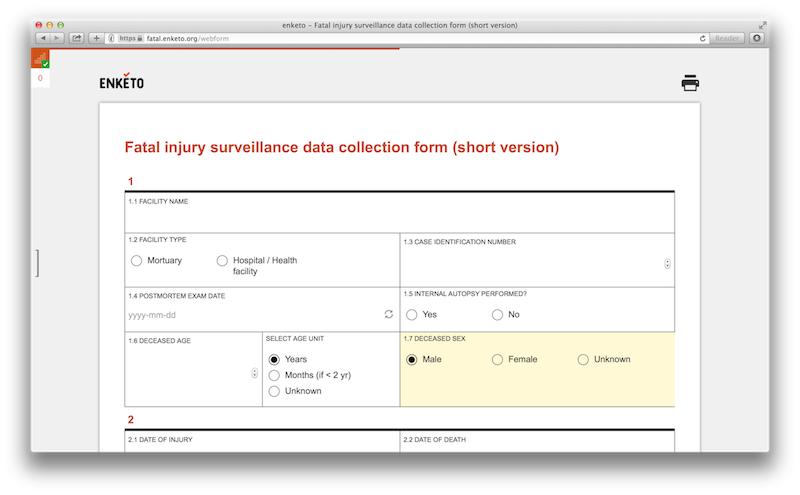Reload the page using the refresh icon
The image size is (800, 495).
(703, 38)
